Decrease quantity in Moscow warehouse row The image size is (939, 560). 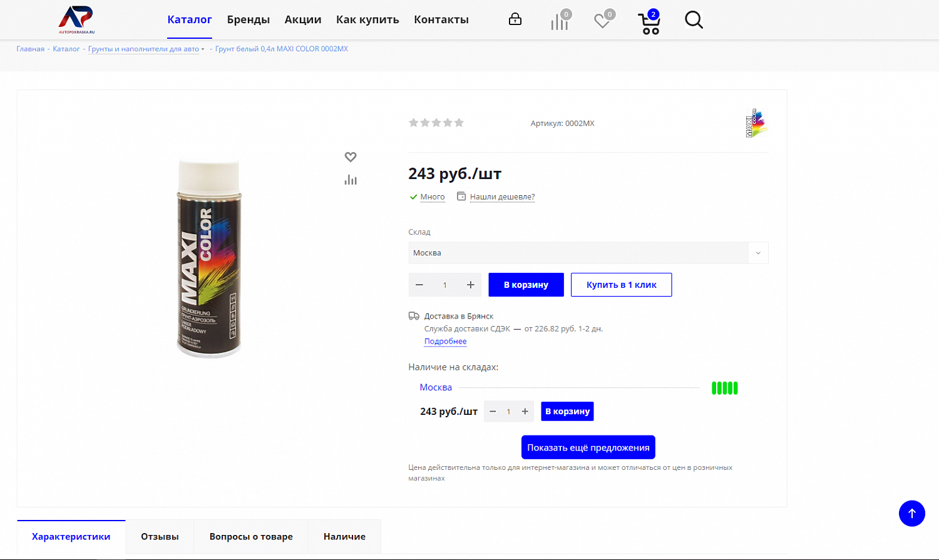(493, 411)
